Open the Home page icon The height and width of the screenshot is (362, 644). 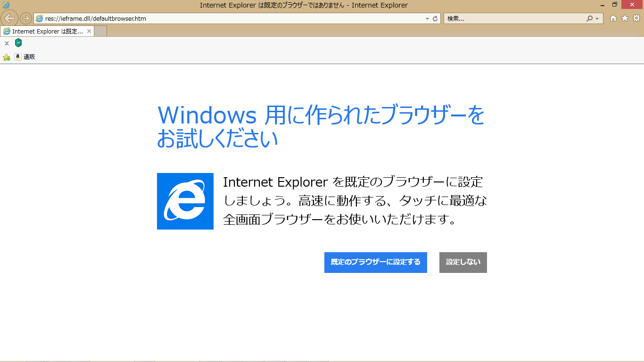[x=613, y=18]
